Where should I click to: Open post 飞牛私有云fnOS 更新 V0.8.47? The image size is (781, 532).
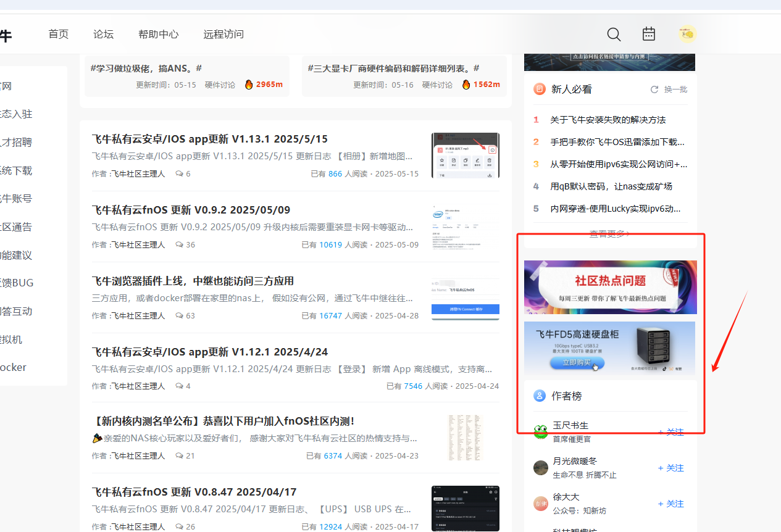point(194,492)
